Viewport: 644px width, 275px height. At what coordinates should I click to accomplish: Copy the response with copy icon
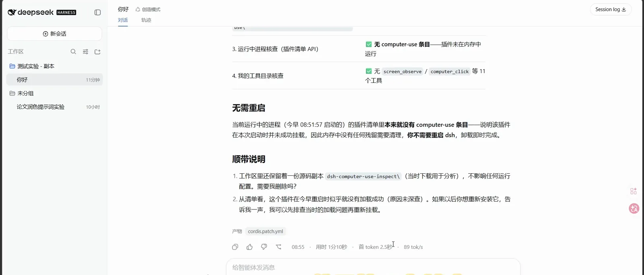(235, 247)
